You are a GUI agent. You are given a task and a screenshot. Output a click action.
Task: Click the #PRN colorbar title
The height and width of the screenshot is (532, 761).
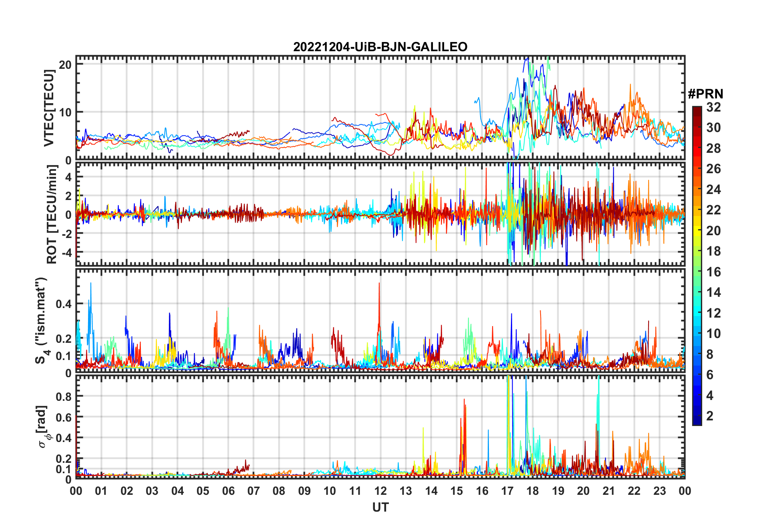pyautogui.click(x=705, y=94)
